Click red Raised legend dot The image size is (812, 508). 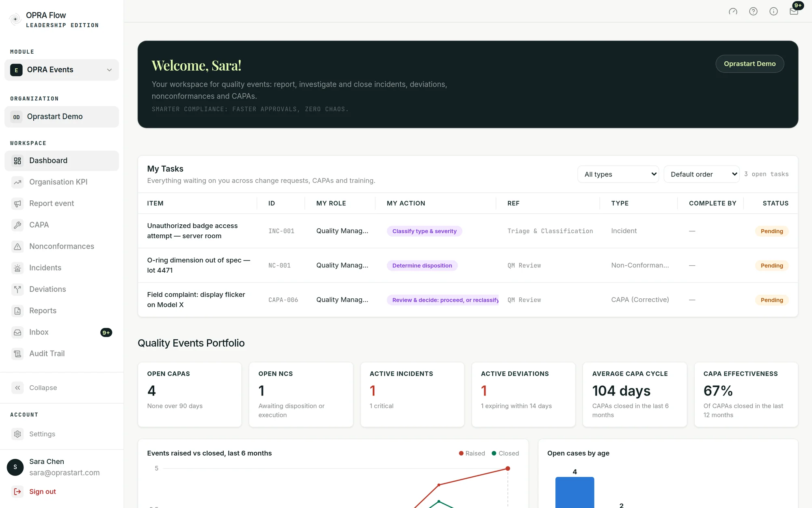coord(461,454)
